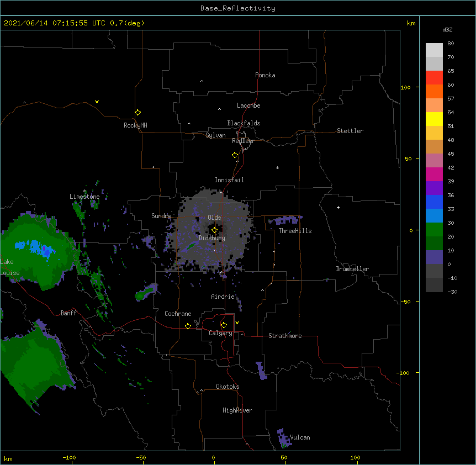Viewport: 476px width, 465px height.
Task: Select the Innisfail label
Action: tap(229, 180)
